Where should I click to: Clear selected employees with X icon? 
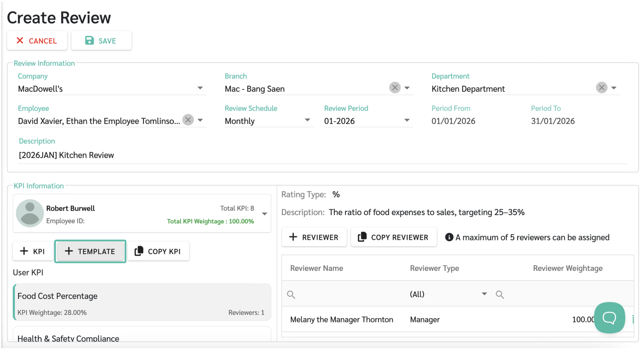(188, 120)
